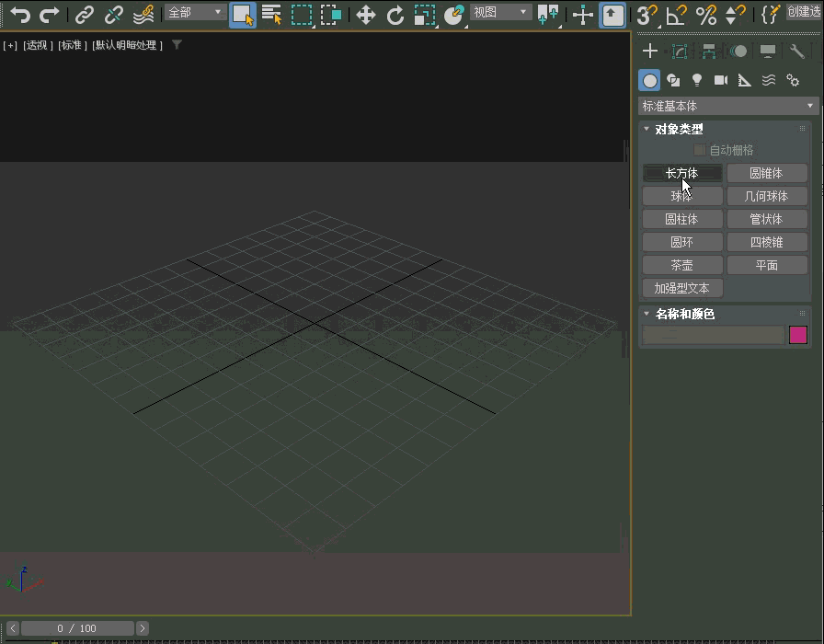Click the object name input field
Image resolution: width=824 pixels, height=644 pixels.
tap(713, 335)
